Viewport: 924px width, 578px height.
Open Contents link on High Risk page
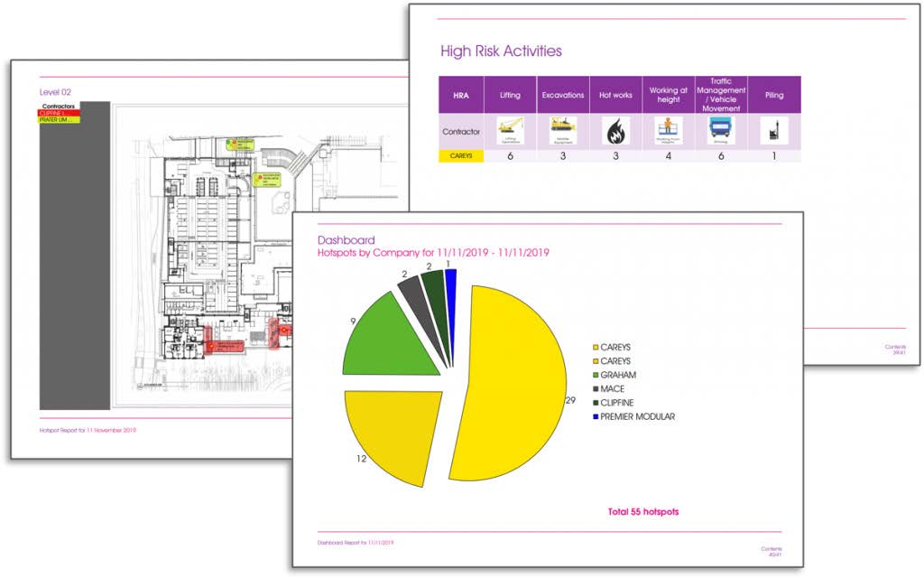(x=894, y=347)
